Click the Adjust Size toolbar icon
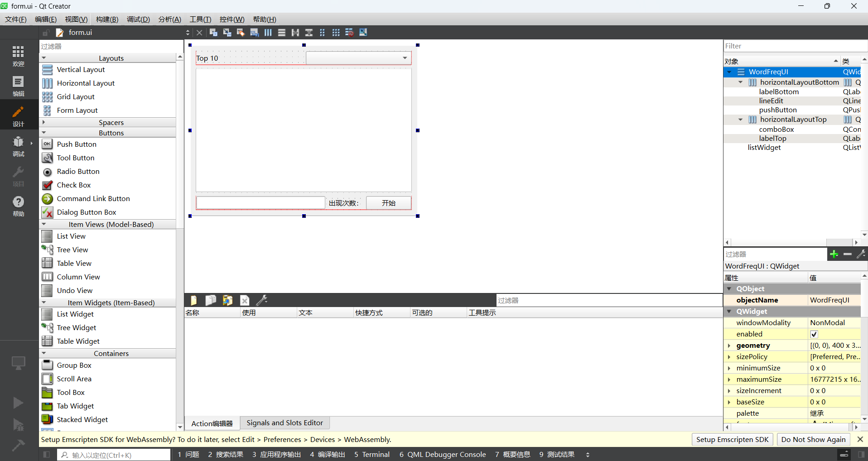This screenshot has height=461, width=868. (x=363, y=33)
